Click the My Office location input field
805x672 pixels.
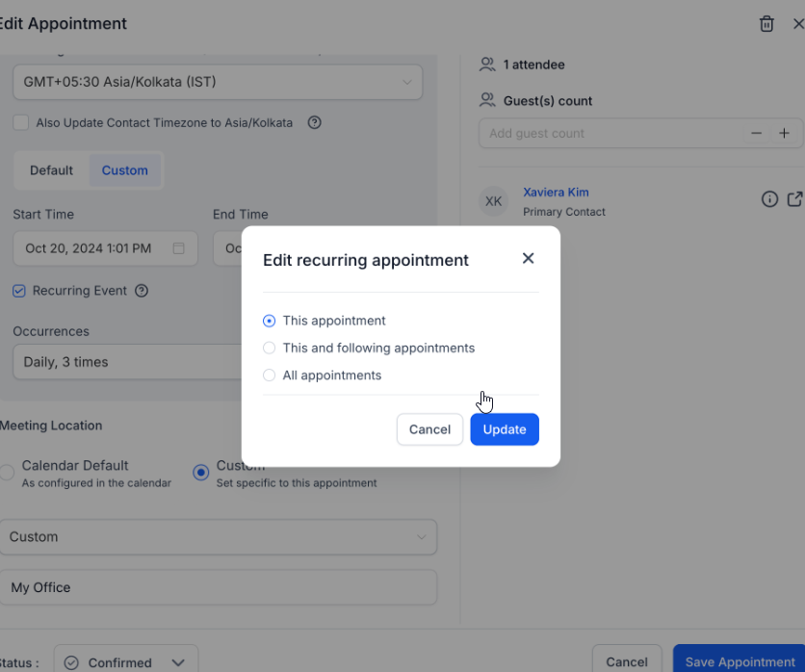tap(221, 587)
